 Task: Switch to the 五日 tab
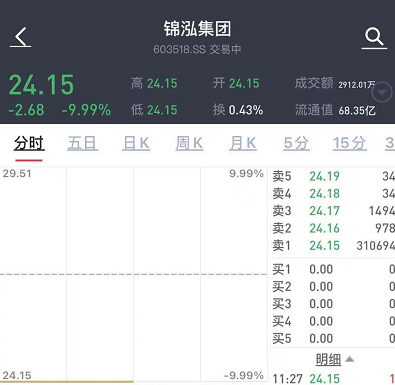point(82,144)
